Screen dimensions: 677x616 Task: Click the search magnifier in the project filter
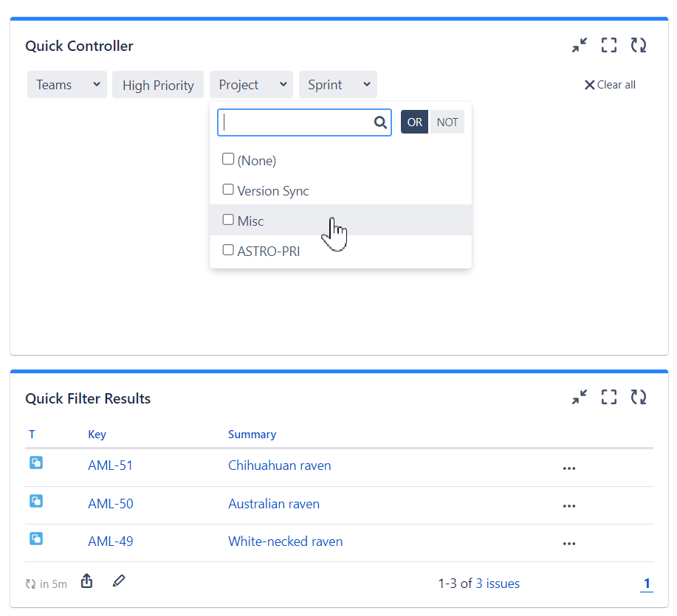(x=380, y=122)
